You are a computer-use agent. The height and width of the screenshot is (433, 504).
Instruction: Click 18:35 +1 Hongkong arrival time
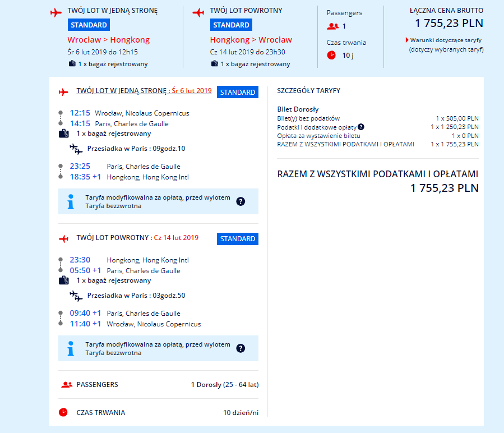pos(85,177)
